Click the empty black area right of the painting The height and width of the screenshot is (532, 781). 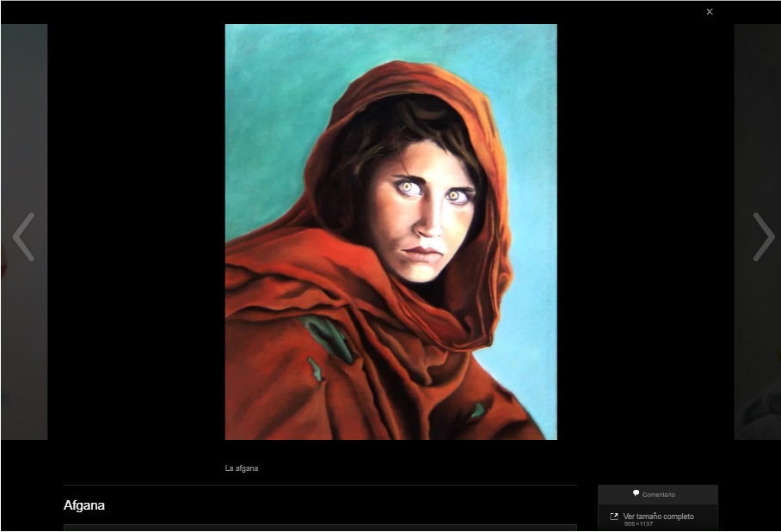[645, 232]
